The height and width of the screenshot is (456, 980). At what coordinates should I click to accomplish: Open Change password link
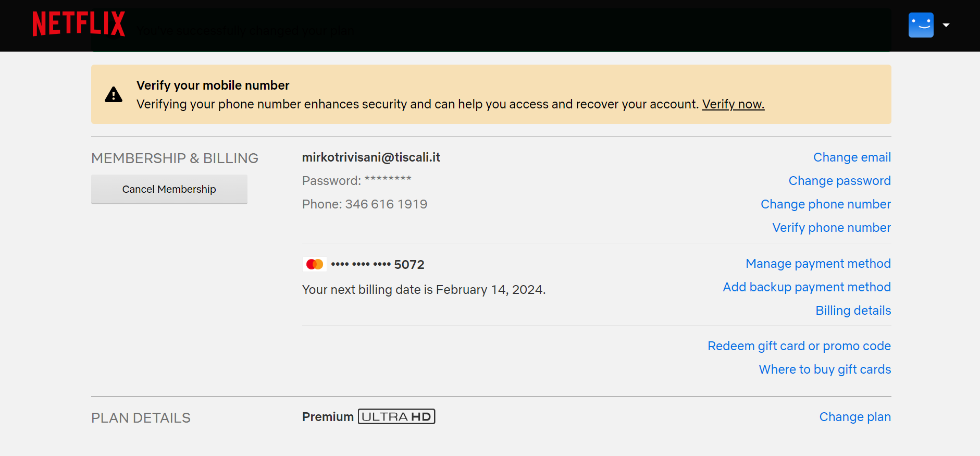839,181
